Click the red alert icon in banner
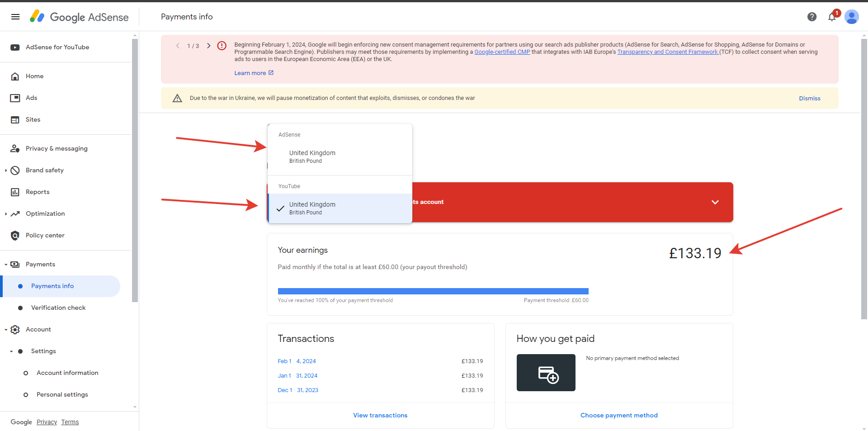 (222, 46)
